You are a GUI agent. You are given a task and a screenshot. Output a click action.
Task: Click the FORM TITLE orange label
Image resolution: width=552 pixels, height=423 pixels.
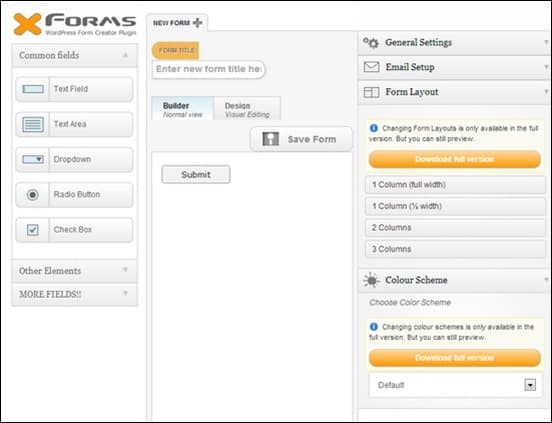coord(176,50)
